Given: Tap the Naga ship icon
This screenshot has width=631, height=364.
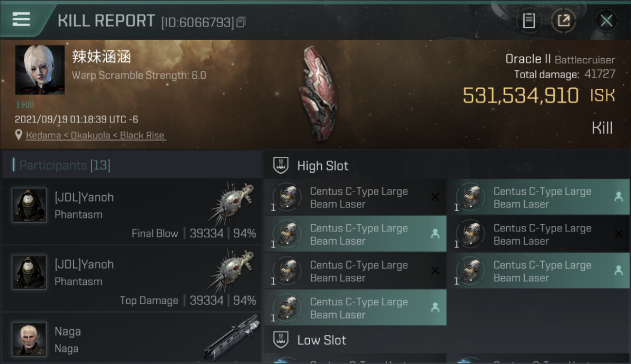Looking at the screenshot, I should [232, 337].
